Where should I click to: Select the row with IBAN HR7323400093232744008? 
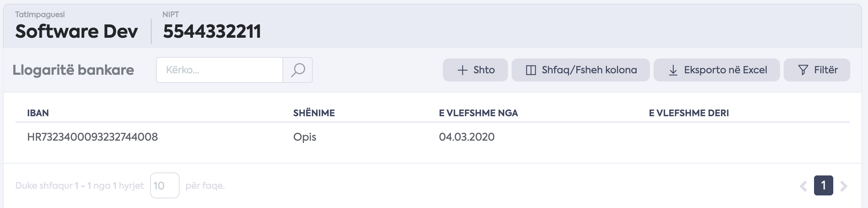433,137
